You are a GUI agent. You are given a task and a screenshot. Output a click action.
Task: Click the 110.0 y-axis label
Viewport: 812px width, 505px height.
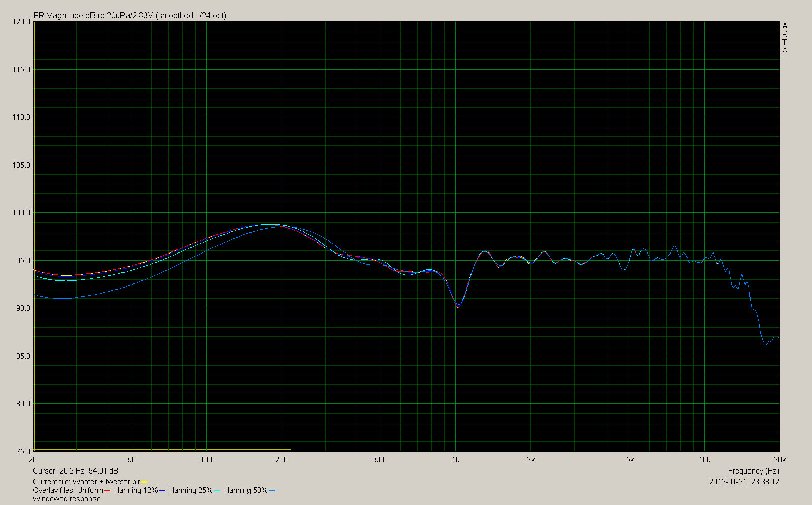tap(21, 117)
